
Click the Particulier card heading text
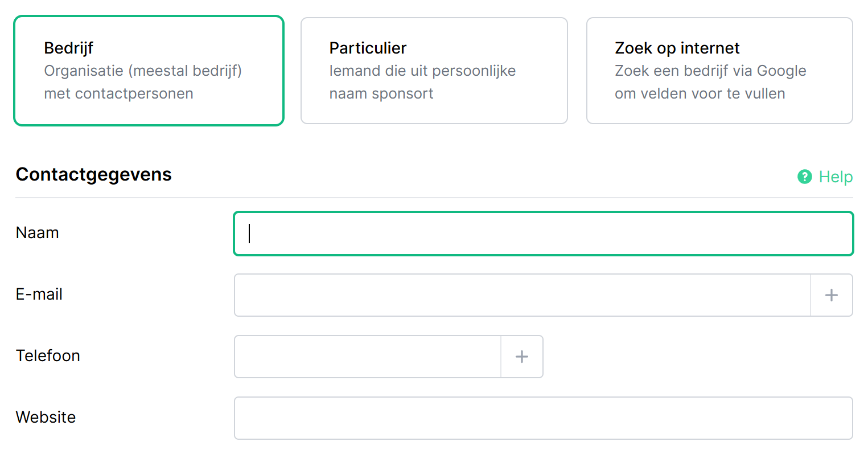tap(368, 48)
